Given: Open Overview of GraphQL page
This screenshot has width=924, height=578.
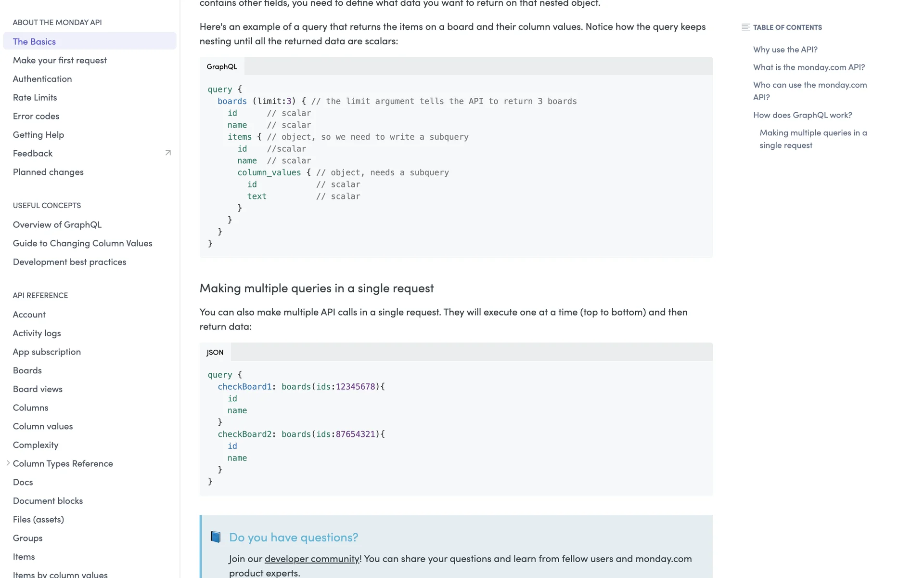Looking at the screenshot, I should pyautogui.click(x=57, y=224).
